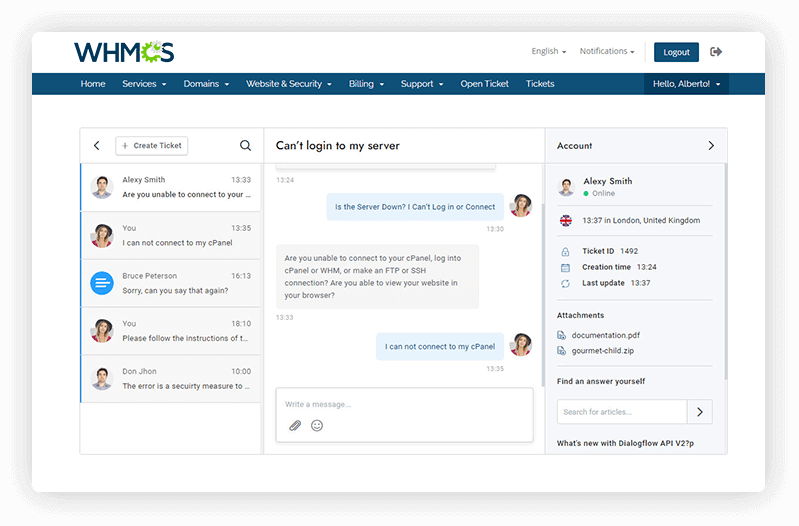The width and height of the screenshot is (799, 526).
Task: Download the gourmet-child.zip attachment
Action: click(x=604, y=352)
